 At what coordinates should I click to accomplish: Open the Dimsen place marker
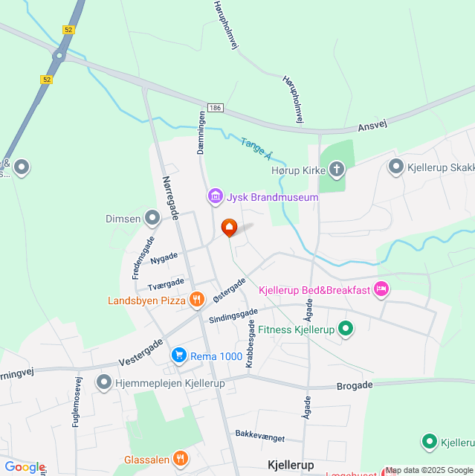[152, 218]
